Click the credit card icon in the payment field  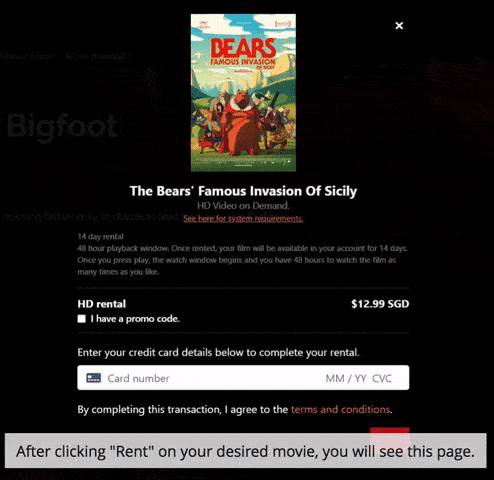[93, 378]
